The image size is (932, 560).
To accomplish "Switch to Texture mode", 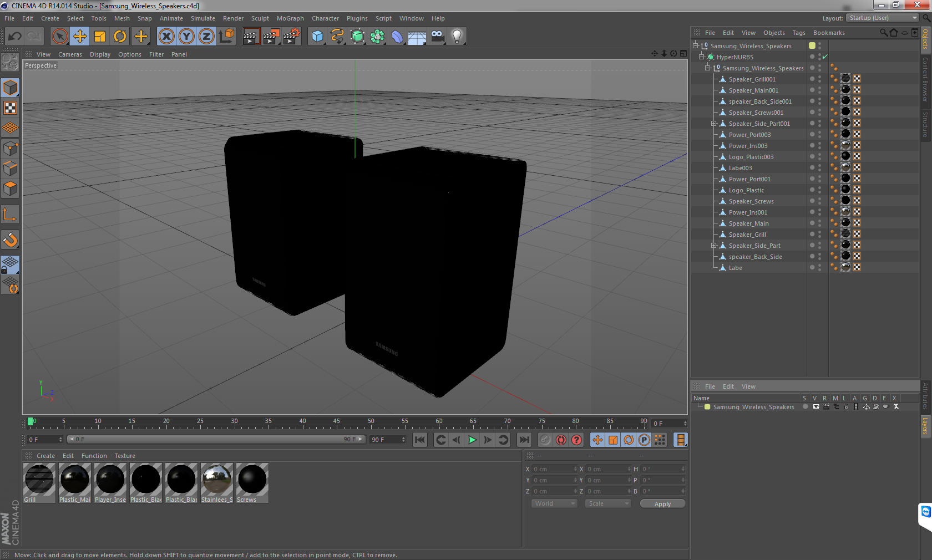I will pos(10,108).
